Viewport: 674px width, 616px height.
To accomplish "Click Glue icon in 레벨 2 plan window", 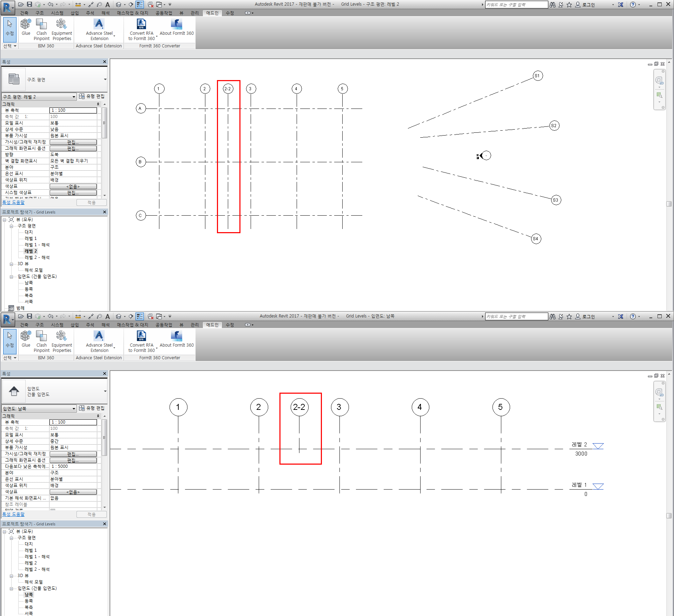I will tap(26, 25).
